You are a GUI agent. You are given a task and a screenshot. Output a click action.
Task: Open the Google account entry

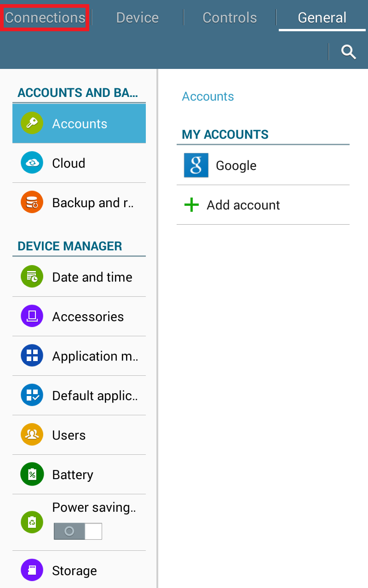point(236,165)
